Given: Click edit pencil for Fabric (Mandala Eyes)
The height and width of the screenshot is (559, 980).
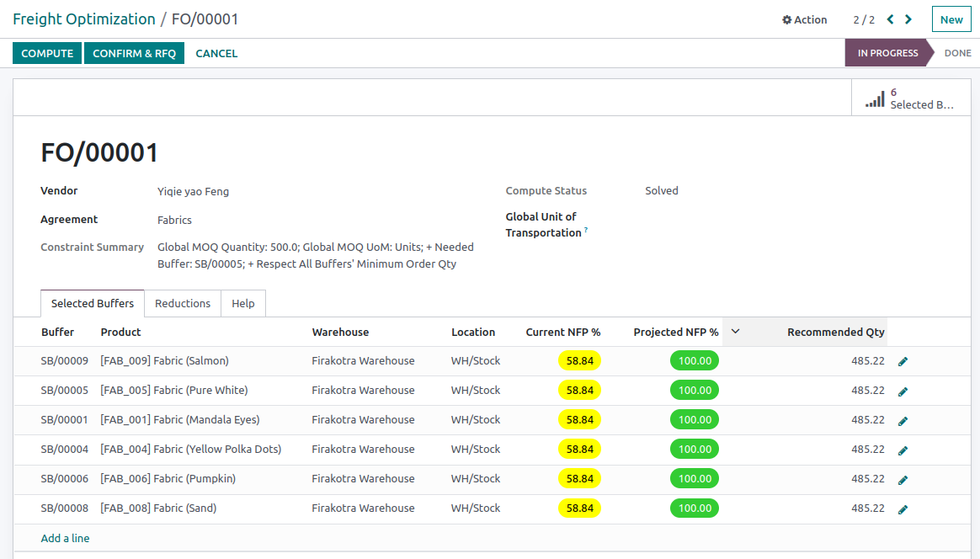Looking at the screenshot, I should coord(903,420).
